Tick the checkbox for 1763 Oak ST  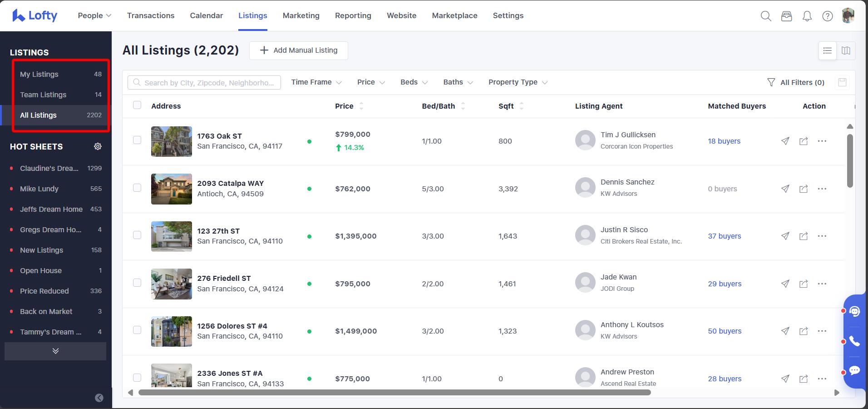click(137, 140)
